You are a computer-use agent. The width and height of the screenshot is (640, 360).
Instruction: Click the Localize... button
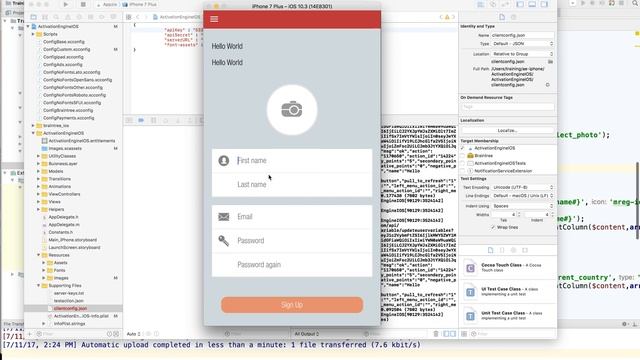507,131
